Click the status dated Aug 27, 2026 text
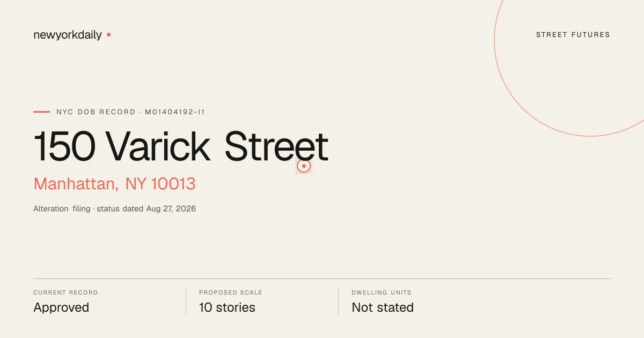 147,209
